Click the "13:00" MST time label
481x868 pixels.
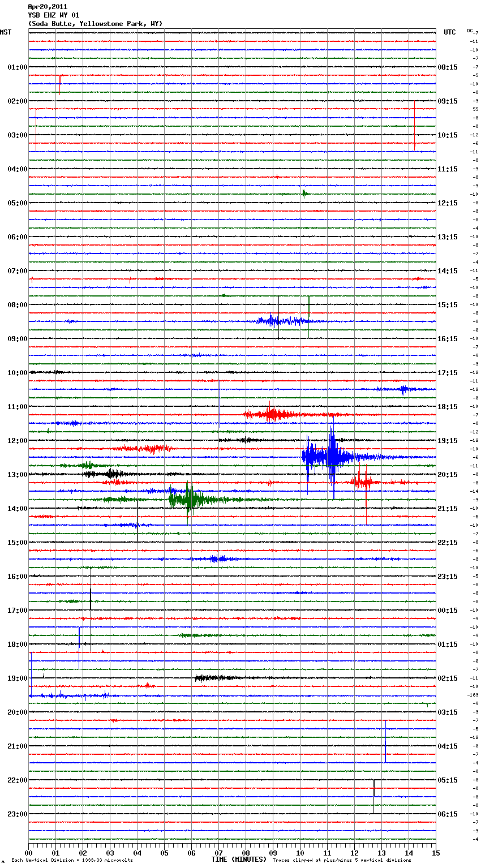(x=18, y=475)
